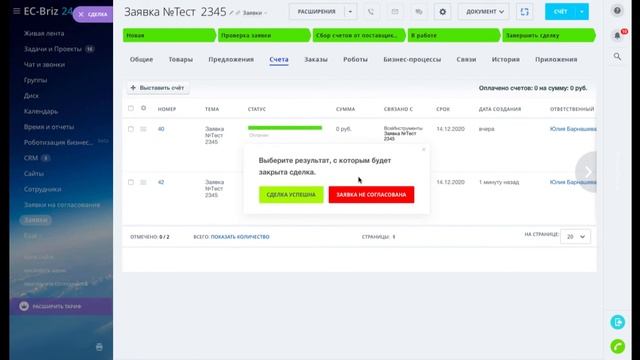Image resolution: width=640 pixels, height=360 pixels.
Task: Open row menu for invoice 42
Action: (143, 182)
